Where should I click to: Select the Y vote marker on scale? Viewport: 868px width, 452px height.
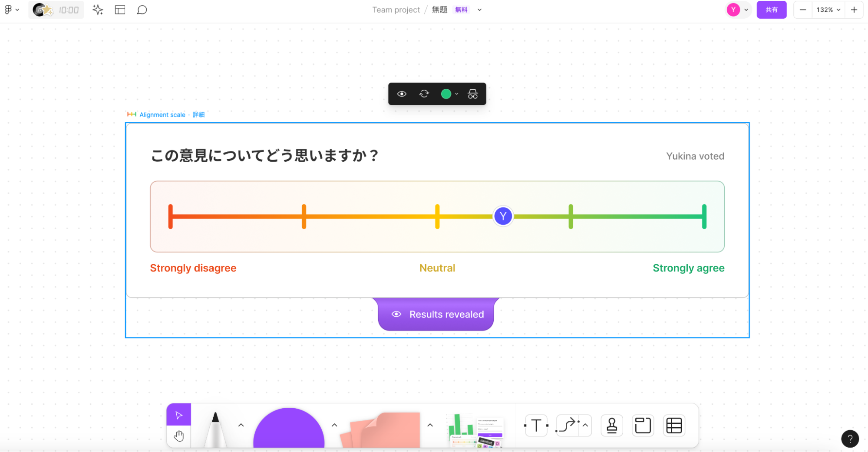[x=503, y=216]
